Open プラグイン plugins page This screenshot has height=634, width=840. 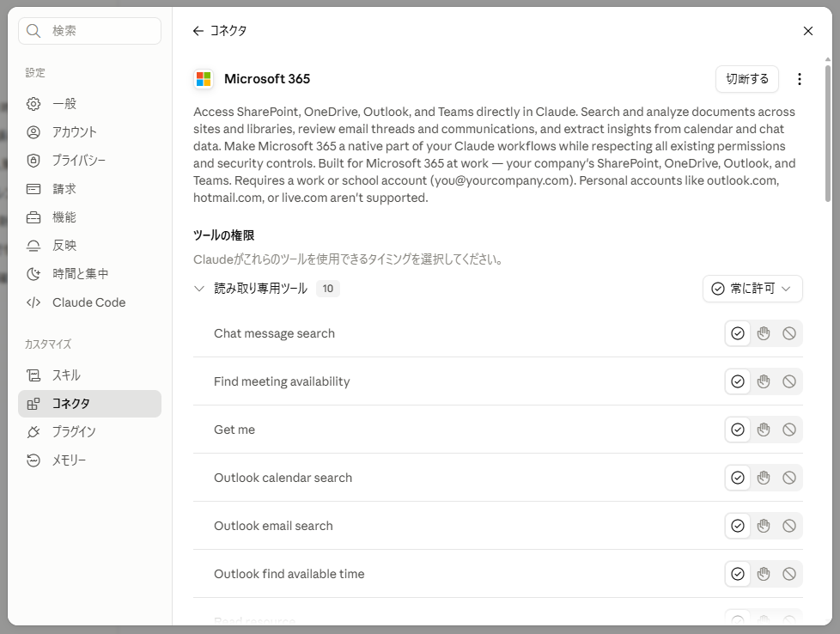click(x=89, y=432)
